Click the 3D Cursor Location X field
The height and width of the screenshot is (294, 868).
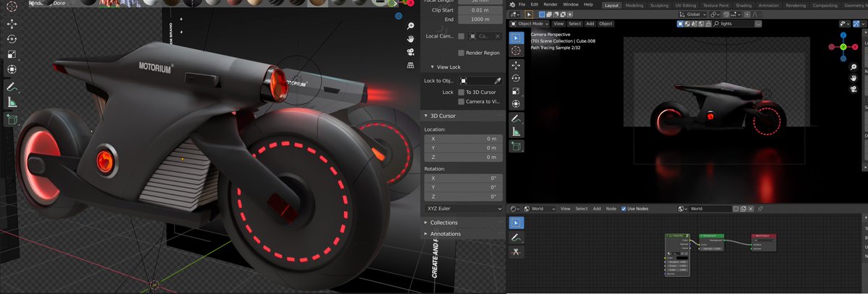pos(463,139)
